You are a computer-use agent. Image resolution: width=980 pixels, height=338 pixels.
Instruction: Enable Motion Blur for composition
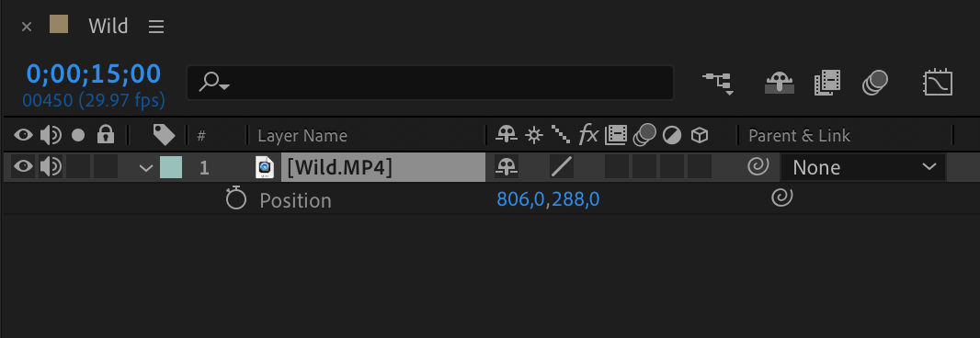[x=875, y=83]
